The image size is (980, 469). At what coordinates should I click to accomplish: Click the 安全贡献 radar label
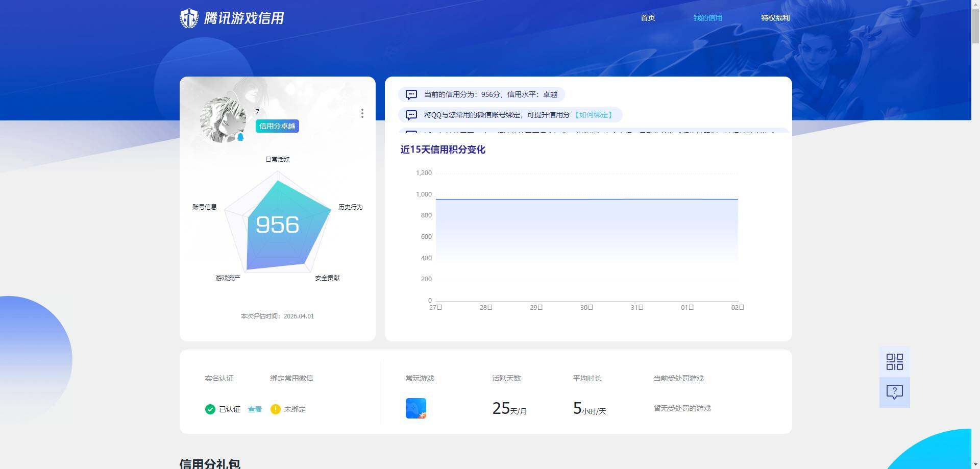coord(327,278)
